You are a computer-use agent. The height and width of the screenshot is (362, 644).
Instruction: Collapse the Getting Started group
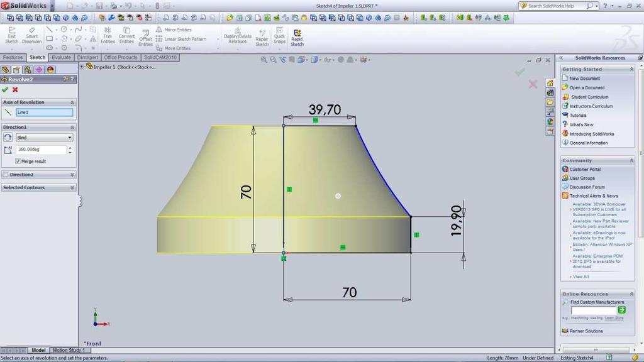[x=631, y=69]
